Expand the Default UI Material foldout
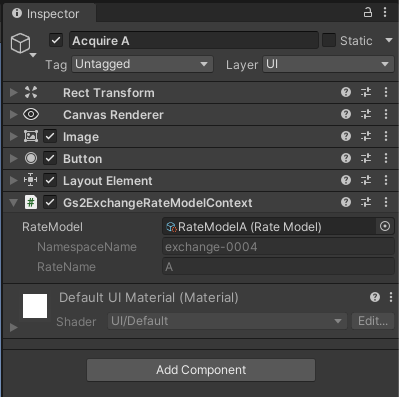The image size is (399, 397). pos(13,327)
